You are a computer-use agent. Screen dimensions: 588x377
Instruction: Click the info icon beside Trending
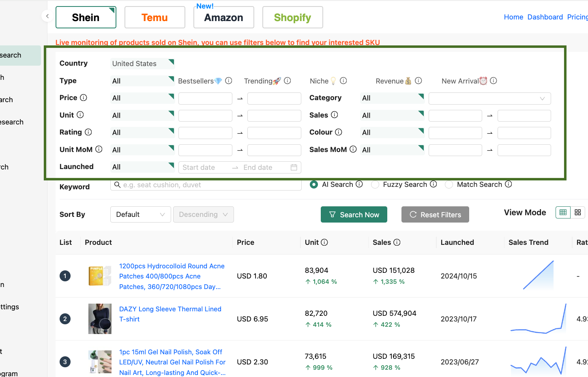pyautogui.click(x=288, y=81)
